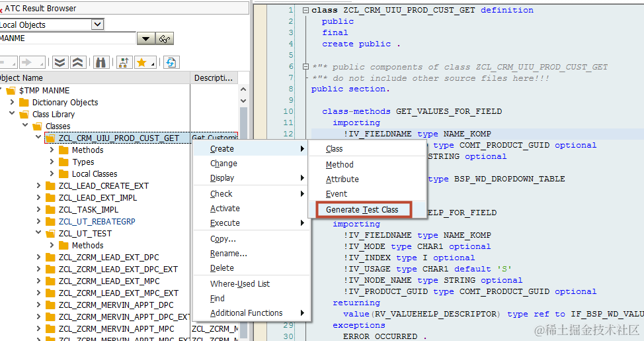Expand all nodes with double-down chevrons
Screen dimensions: 644x341
tap(60, 62)
